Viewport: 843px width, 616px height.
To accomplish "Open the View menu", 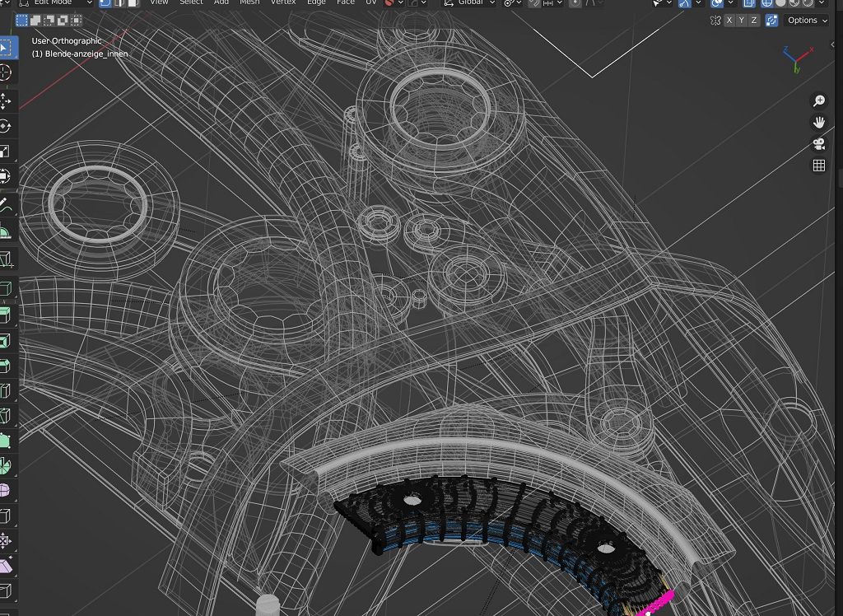I will click(x=159, y=2).
